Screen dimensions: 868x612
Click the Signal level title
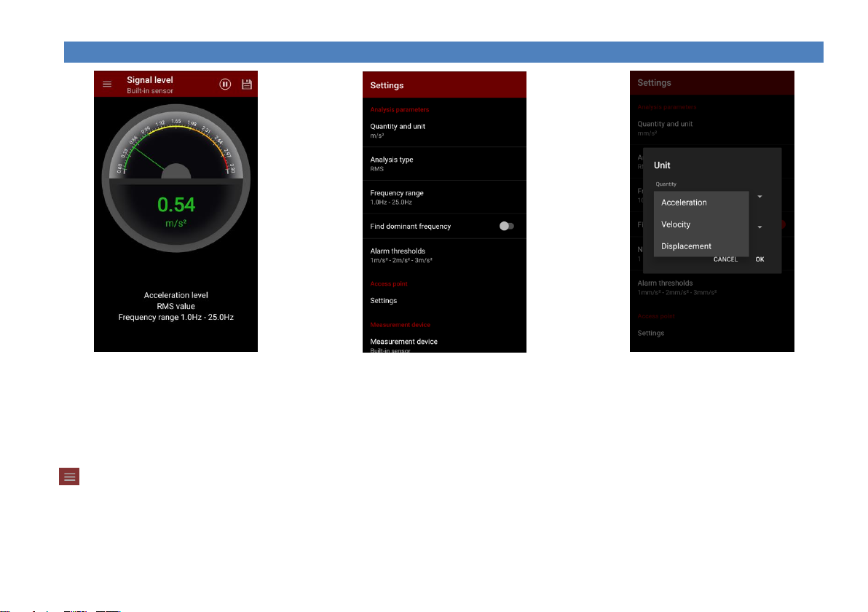tap(149, 80)
